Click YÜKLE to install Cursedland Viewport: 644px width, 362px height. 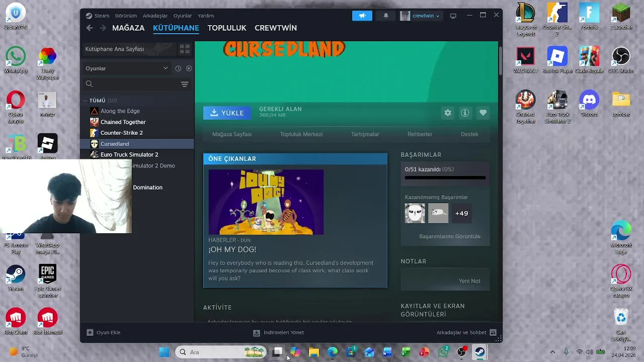(x=227, y=113)
